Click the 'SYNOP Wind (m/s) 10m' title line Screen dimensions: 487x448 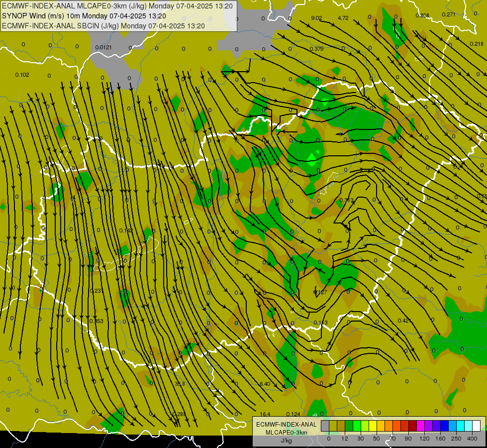pyautogui.click(x=84, y=16)
